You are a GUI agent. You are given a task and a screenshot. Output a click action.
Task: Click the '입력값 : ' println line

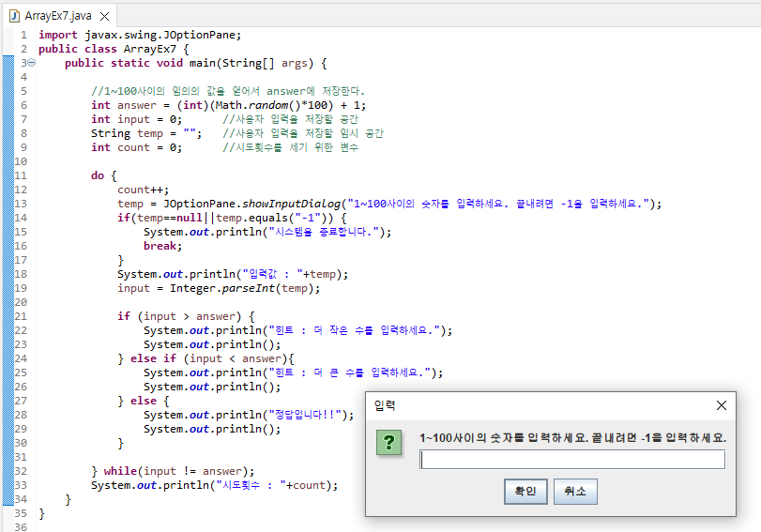click(233, 274)
